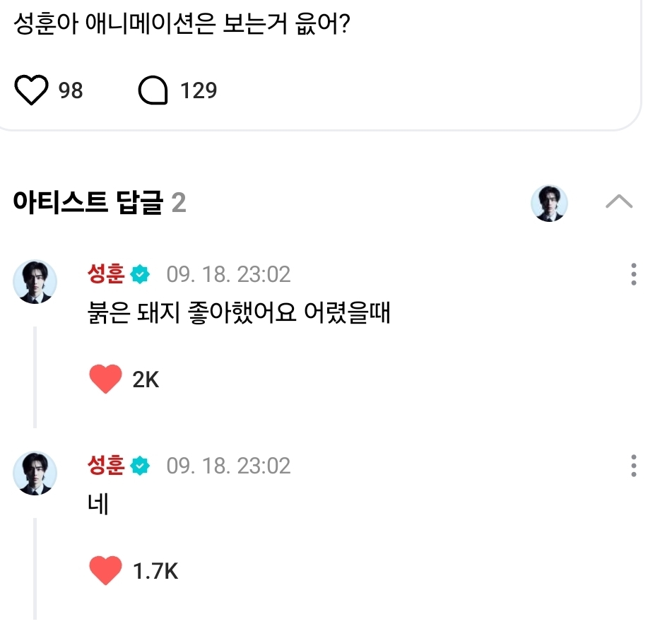
Task: Open profile avatar on the 네 reply
Action: 35,473
